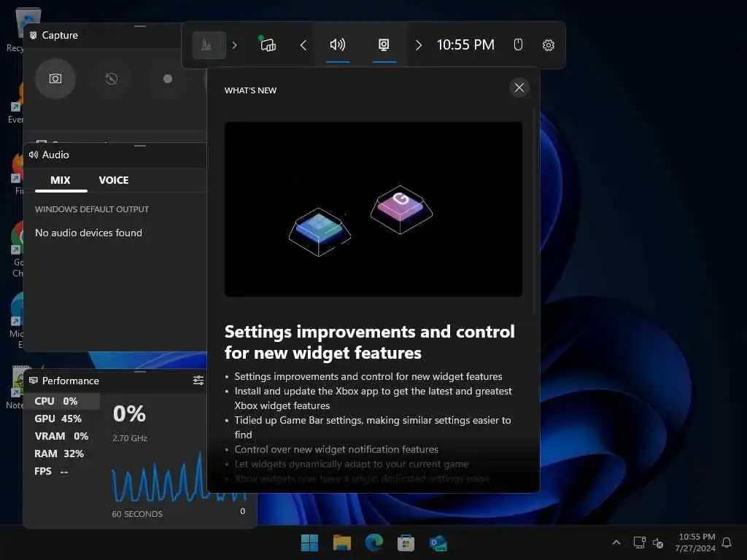The image size is (747, 560).
Task: Open File Explorer from taskbar
Action: tap(342, 542)
